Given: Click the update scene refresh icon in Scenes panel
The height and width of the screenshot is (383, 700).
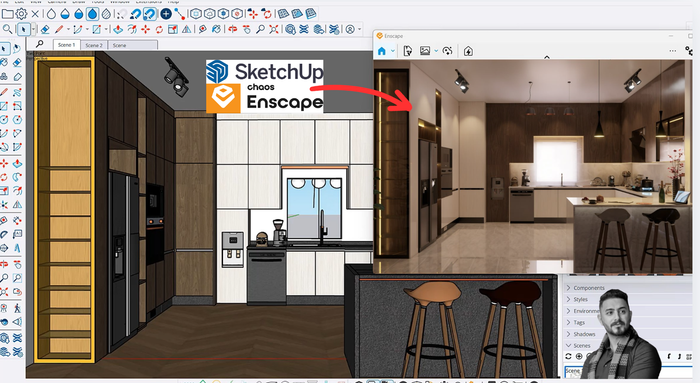Looking at the screenshot, I should pos(568,356).
